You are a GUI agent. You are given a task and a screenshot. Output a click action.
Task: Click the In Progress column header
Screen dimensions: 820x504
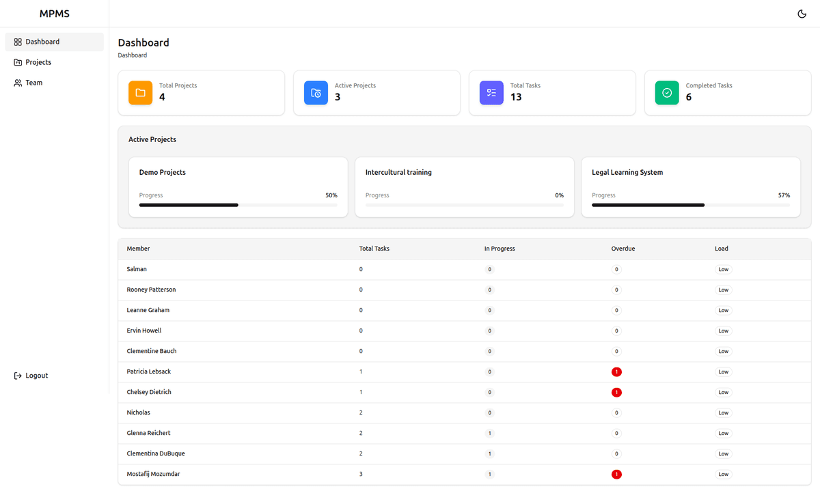(500, 249)
